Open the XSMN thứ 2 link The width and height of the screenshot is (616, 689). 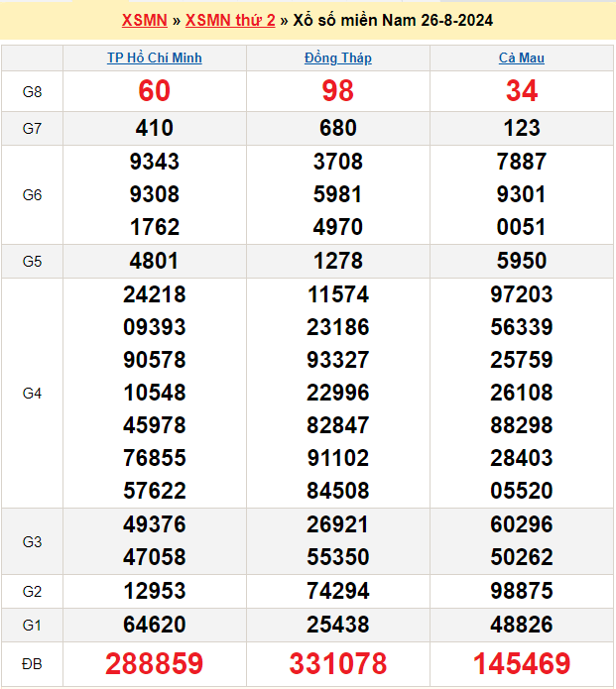coord(230,20)
